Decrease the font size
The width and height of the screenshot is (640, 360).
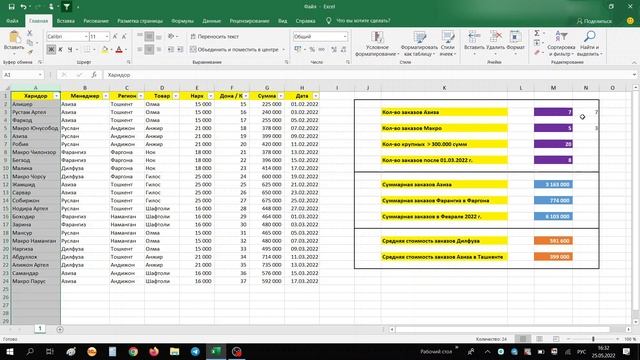[x=124, y=36]
